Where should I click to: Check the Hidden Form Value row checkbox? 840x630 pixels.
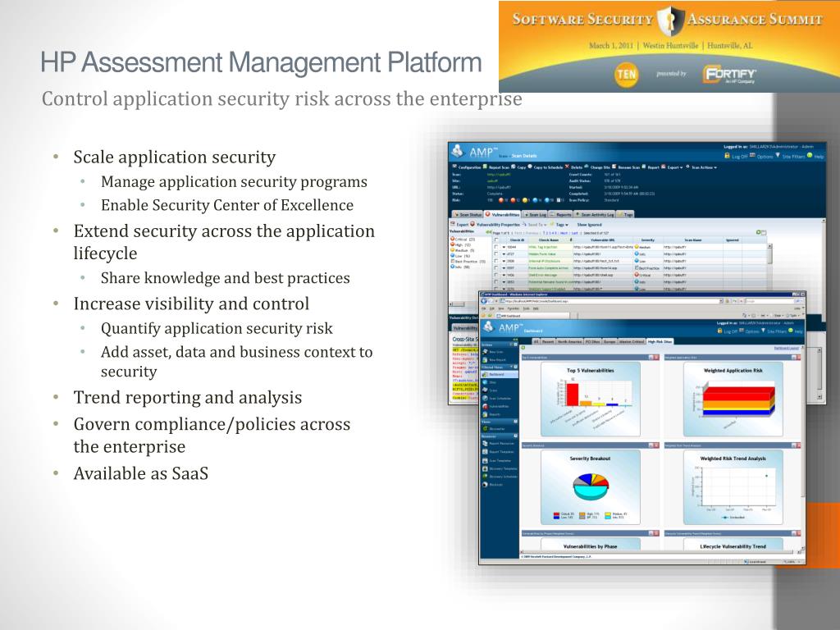point(496,254)
